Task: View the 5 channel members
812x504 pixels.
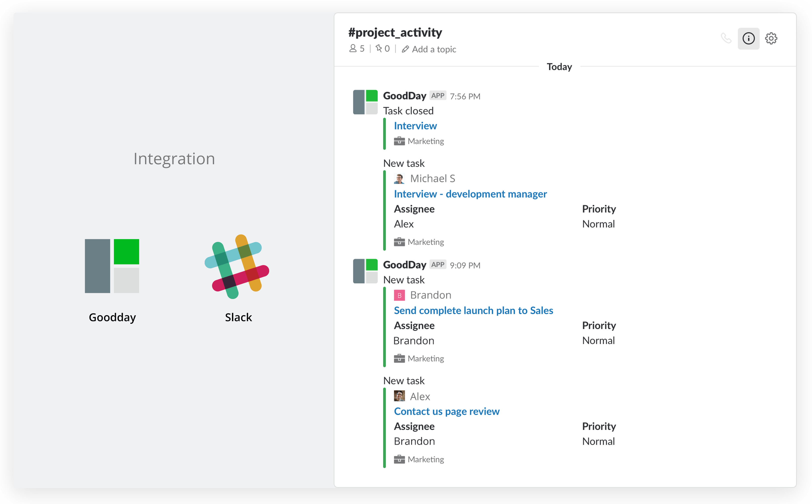Action: tap(356, 49)
